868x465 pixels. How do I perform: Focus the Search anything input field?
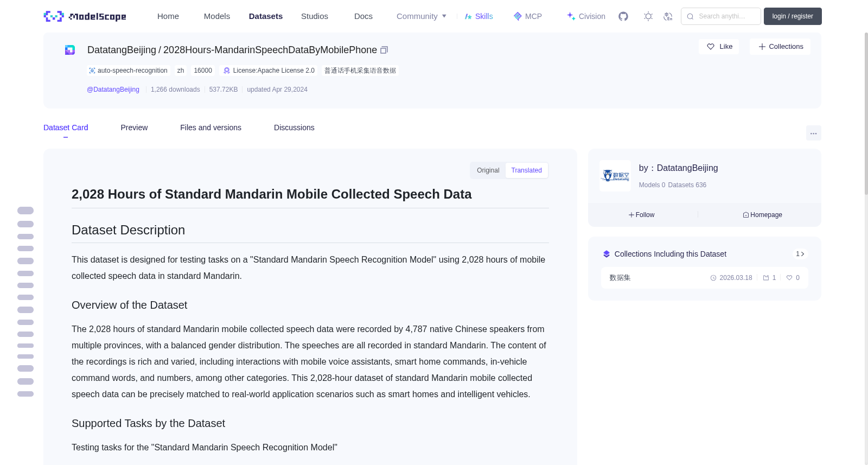click(x=721, y=16)
